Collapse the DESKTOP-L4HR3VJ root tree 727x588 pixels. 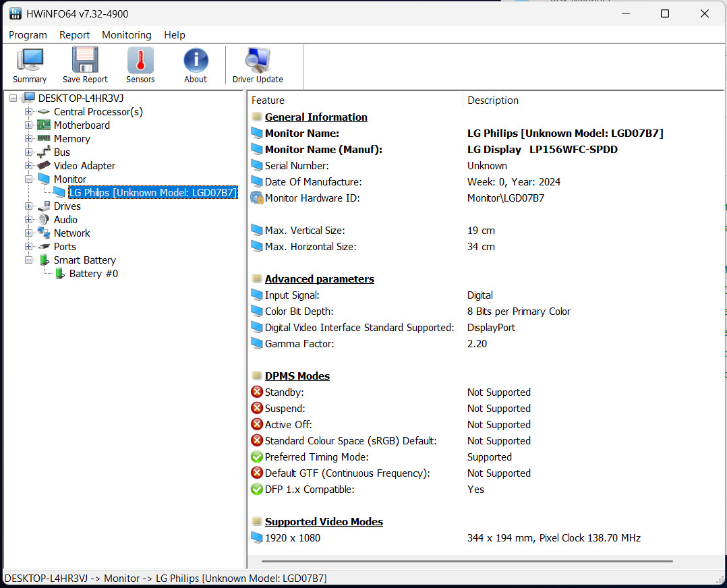[x=13, y=98]
